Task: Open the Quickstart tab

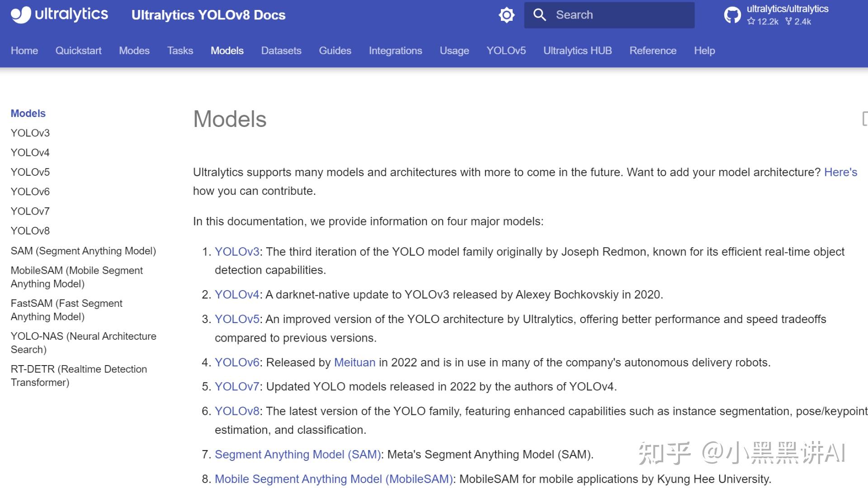Action: [x=78, y=51]
